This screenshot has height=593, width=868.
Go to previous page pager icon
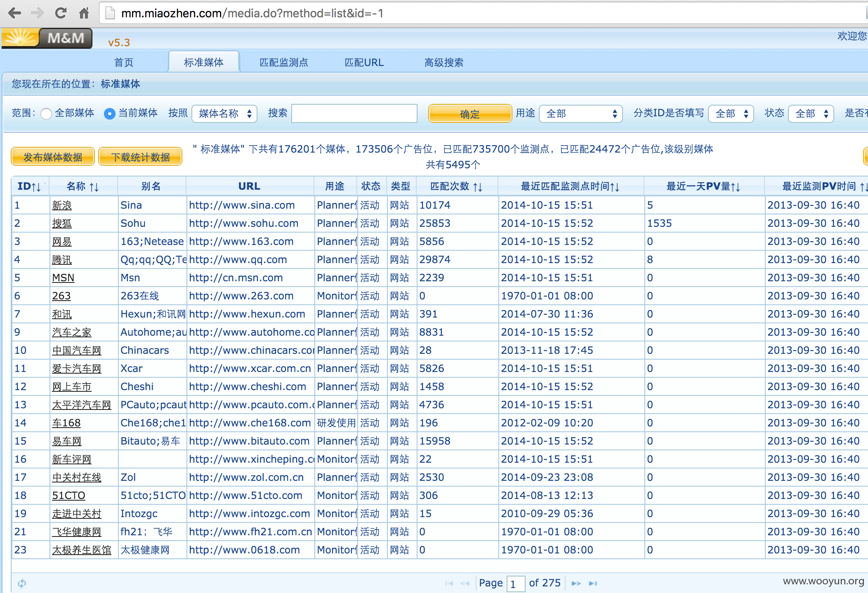point(465,583)
